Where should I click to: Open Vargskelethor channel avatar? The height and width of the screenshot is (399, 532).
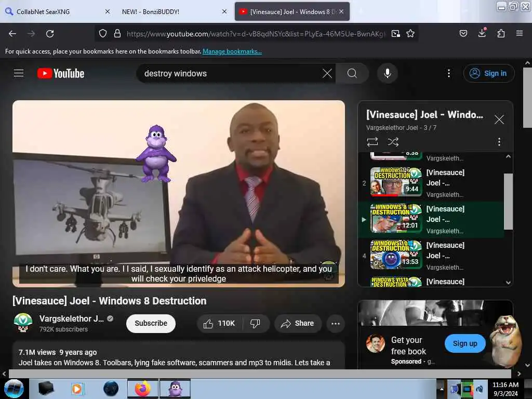tap(23, 322)
